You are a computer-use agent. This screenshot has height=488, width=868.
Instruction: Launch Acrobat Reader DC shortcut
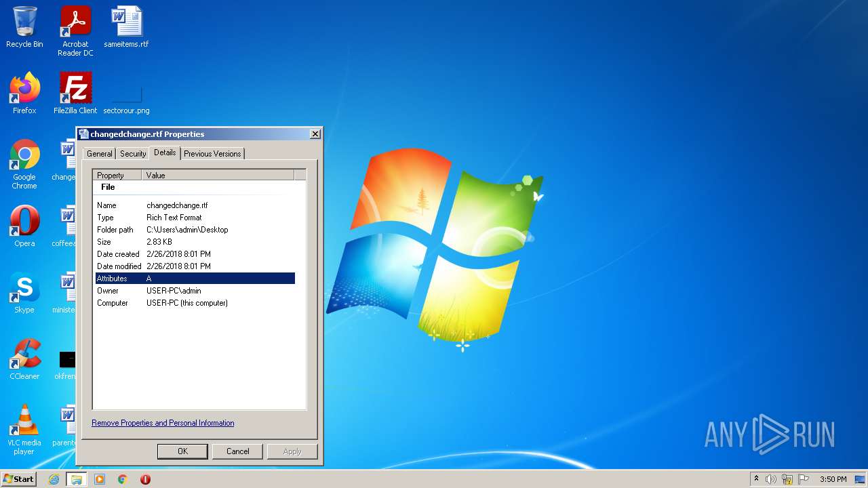click(x=75, y=31)
